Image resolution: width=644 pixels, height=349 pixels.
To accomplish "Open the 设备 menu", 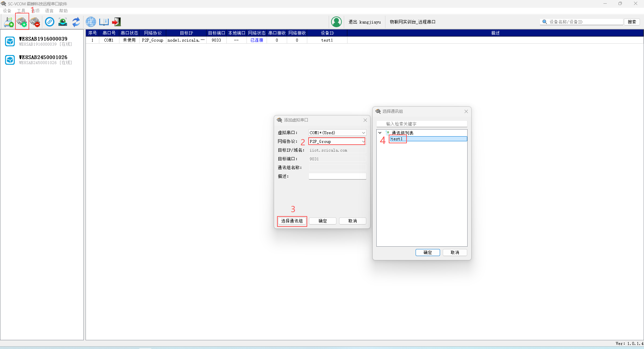I will tap(7, 11).
